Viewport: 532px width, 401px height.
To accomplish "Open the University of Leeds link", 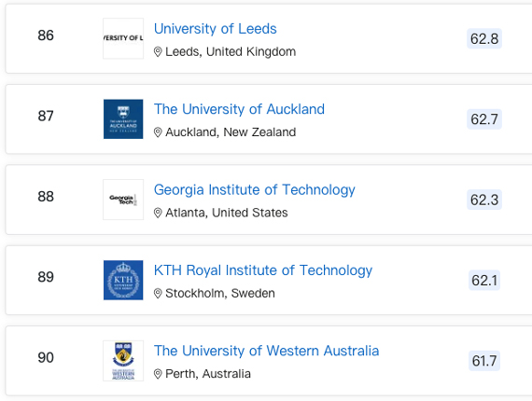I will tap(216, 29).
